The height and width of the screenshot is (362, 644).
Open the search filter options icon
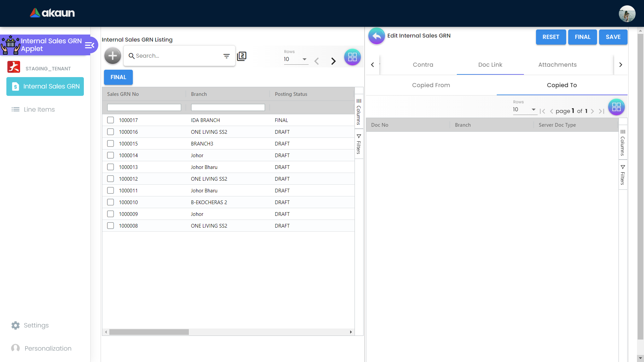pos(227,56)
